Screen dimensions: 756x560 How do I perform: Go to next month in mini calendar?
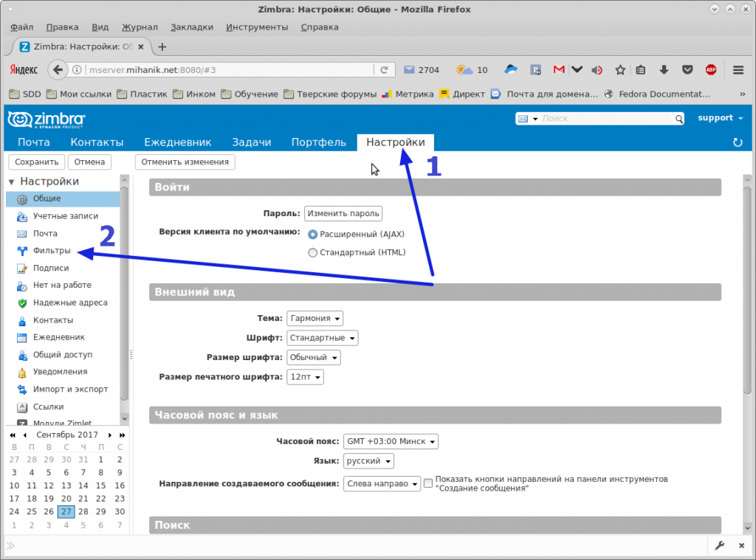coord(110,435)
